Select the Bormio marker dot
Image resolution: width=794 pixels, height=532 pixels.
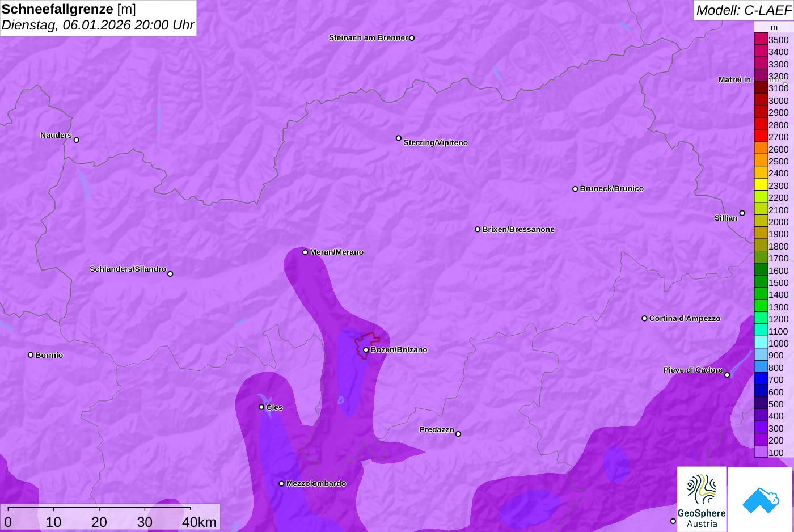tap(31, 355)
